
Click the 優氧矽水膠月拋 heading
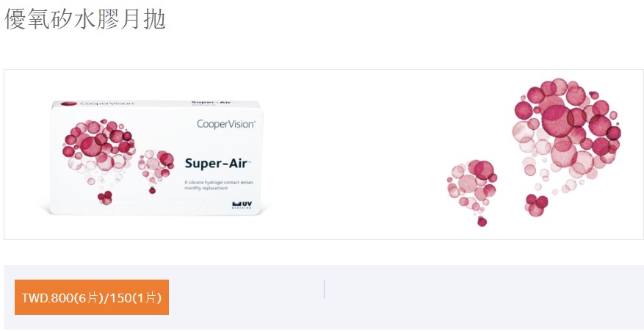pyautogui.click(x=85, y=19)
